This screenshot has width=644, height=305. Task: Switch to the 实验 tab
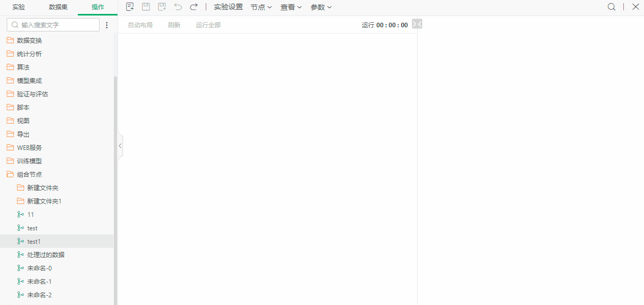pos(19,7)
